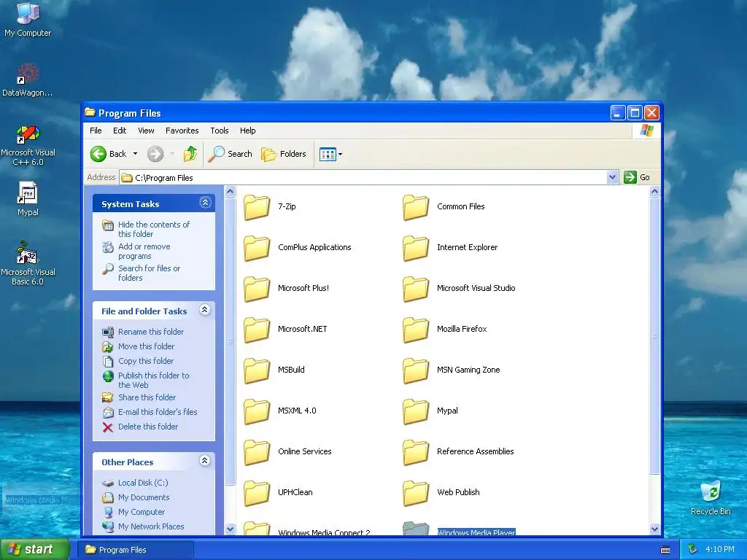The width and height of the screenshot is (747, 560).
Task: Click Share this folder link
Action: click(x=147, y=397)
